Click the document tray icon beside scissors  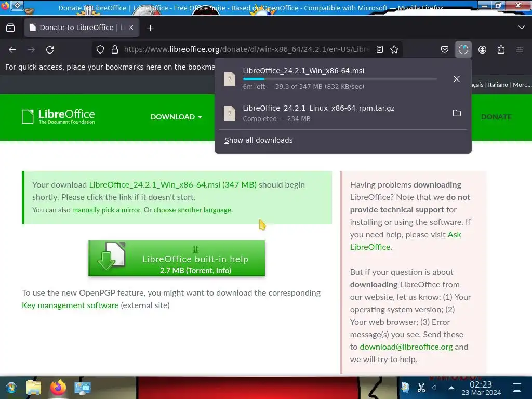pos(406,388)
